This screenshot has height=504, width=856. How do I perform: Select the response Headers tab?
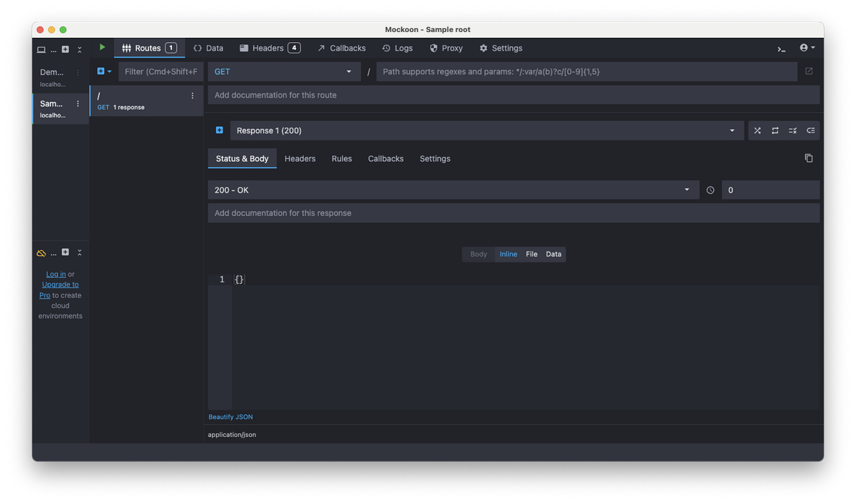[x=300, y=158]
